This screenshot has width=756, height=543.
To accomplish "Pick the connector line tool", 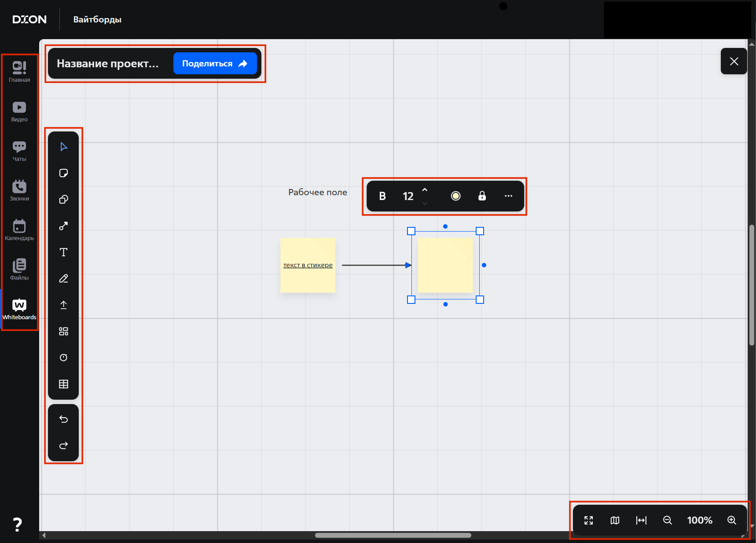I will 63,226.
